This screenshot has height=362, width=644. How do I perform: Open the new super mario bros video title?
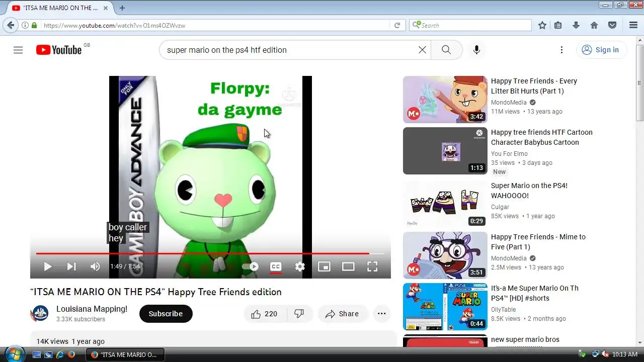(x=525, y=339)
